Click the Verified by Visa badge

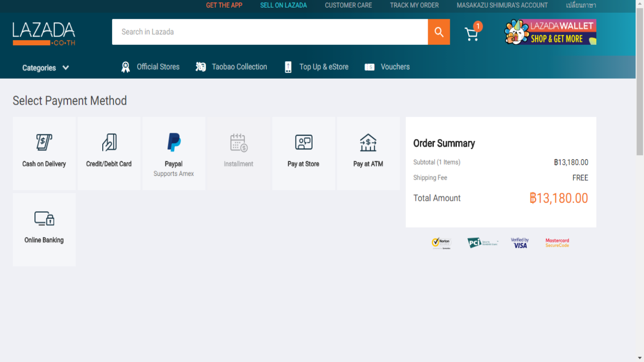pyautogui.click(x=520, y=243)
